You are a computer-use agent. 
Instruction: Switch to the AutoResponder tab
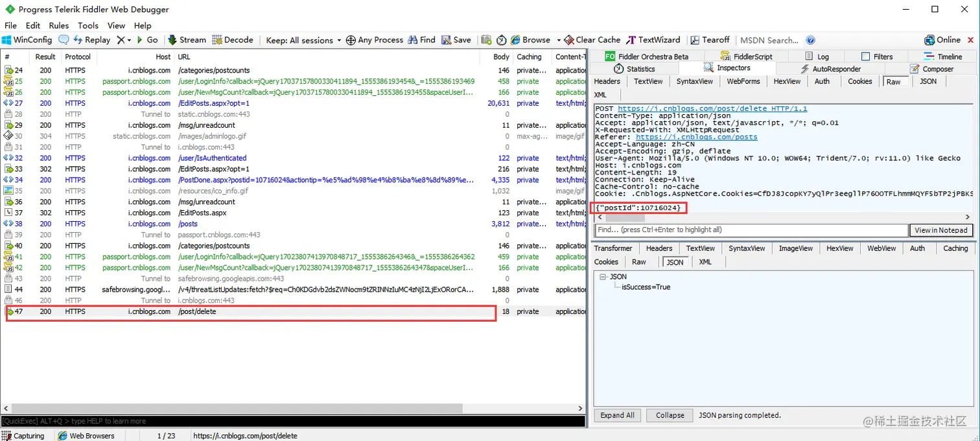pyautogui.click(x=830, y=69)
